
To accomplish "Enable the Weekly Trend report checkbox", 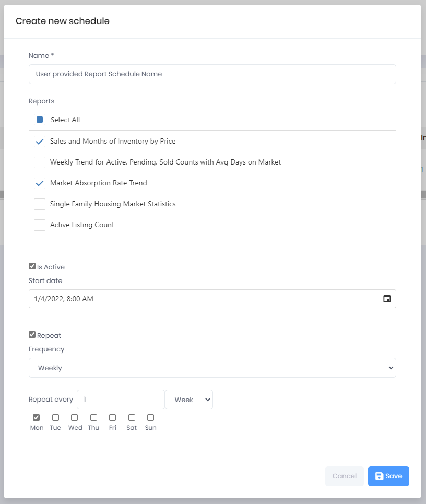I will tap(40, 162).
